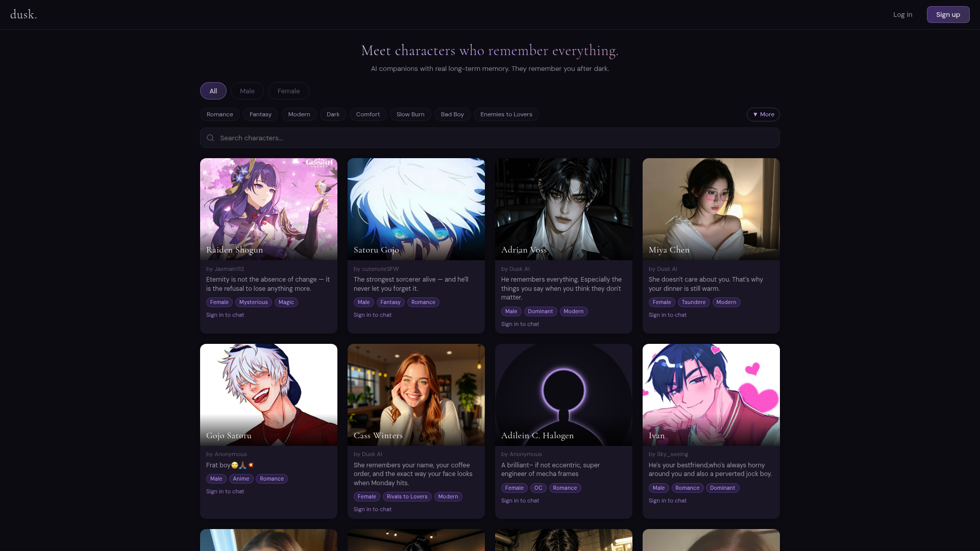Toggle the Comfort category chip
Viewport: 980px width, 551px height.
[368, 114]
